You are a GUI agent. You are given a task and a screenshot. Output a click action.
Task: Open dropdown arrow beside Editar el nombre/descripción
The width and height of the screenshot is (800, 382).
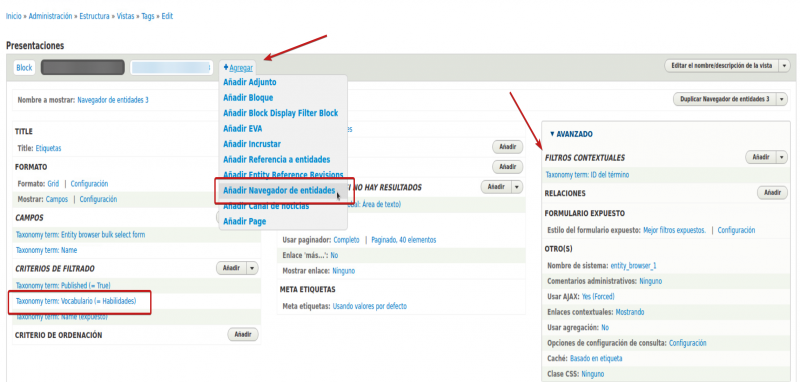click(x=784, y=65)
